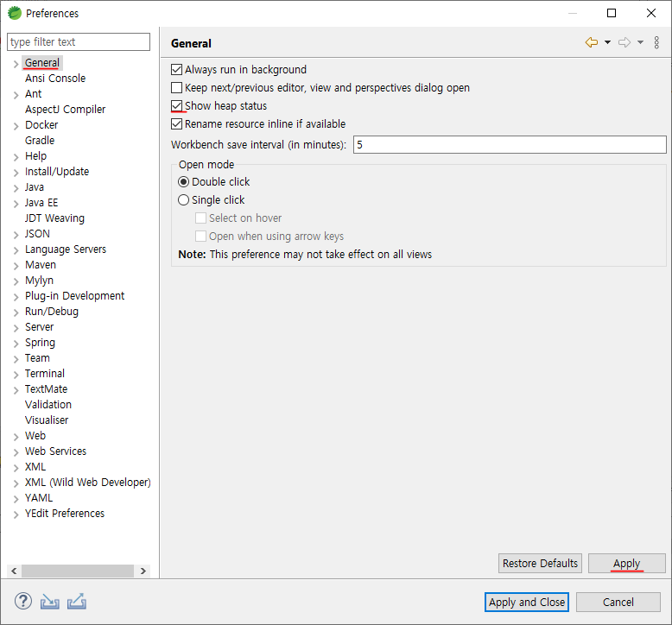Click the Spring leaf icon in title bar
Viewport: 672px width, 625px height.
[x=14, y=13]
